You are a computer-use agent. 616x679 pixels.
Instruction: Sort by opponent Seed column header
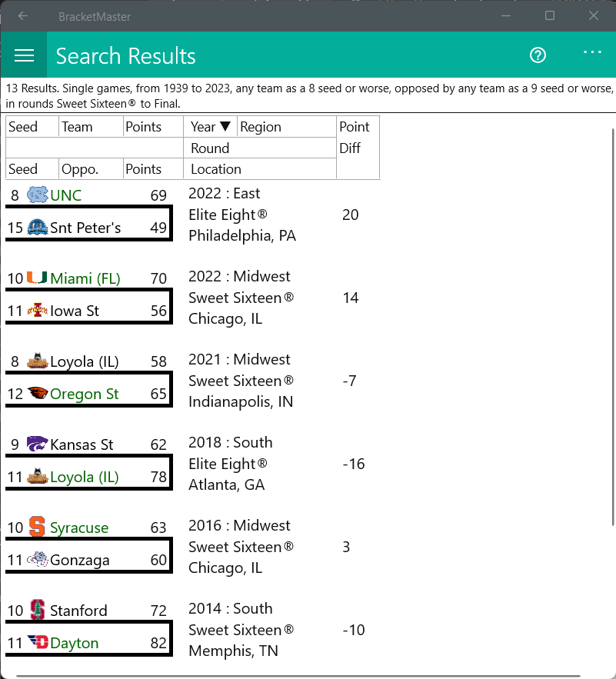pyautogui.click(x=32, y=168)
